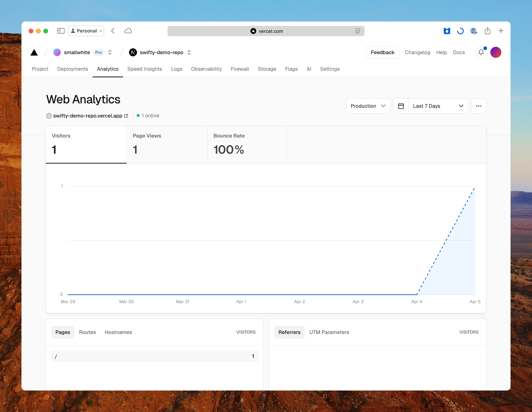The image size is (532, 412).
Task: Open notifications bell icon
Action: tap(481, 52)
